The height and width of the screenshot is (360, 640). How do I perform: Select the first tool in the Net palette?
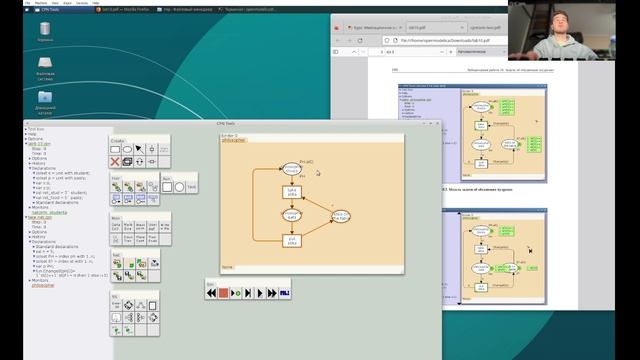pos(117,263)
